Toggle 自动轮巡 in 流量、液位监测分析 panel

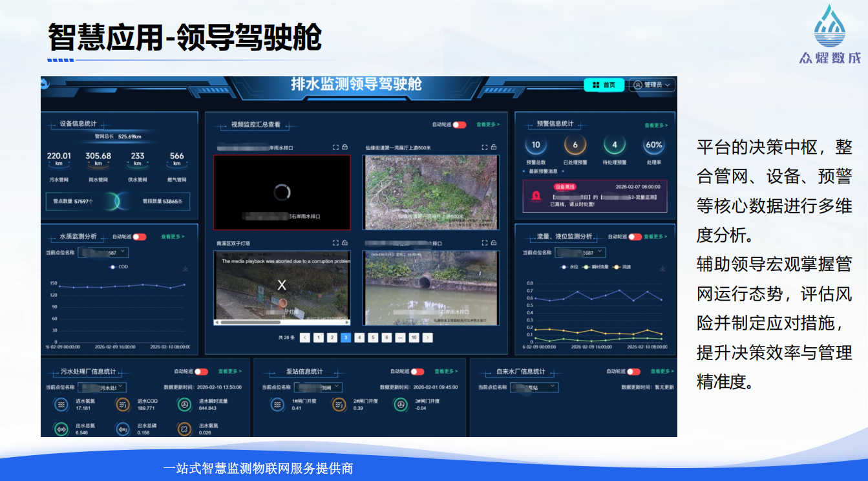click(x=635, y=237)
